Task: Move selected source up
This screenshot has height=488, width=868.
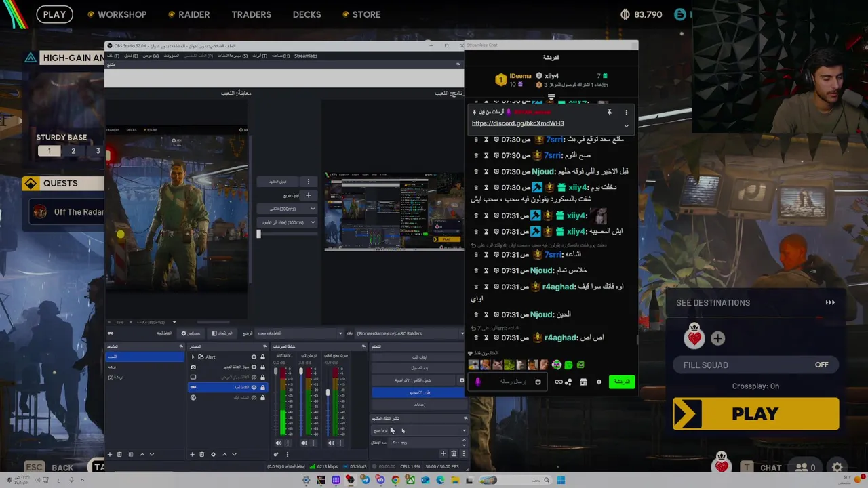Action: (224, 455)
